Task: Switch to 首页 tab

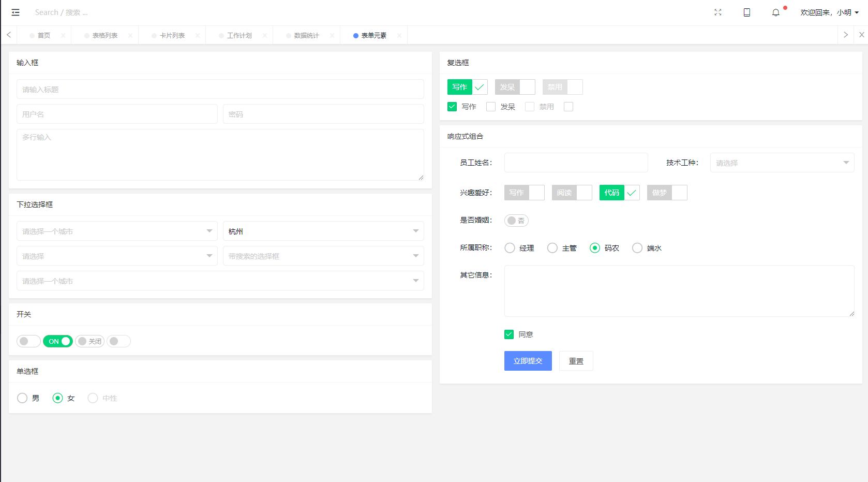Action: [x=44, y=35]
